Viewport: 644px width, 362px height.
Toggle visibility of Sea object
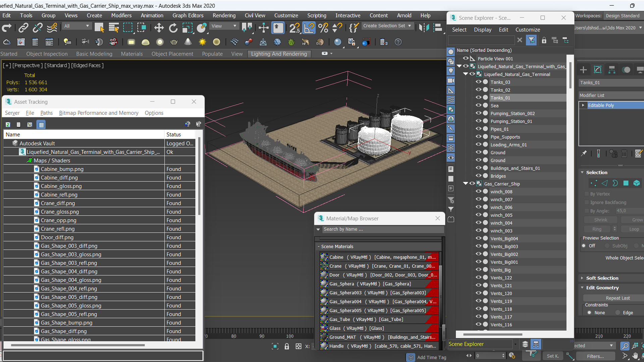(479, 106)
